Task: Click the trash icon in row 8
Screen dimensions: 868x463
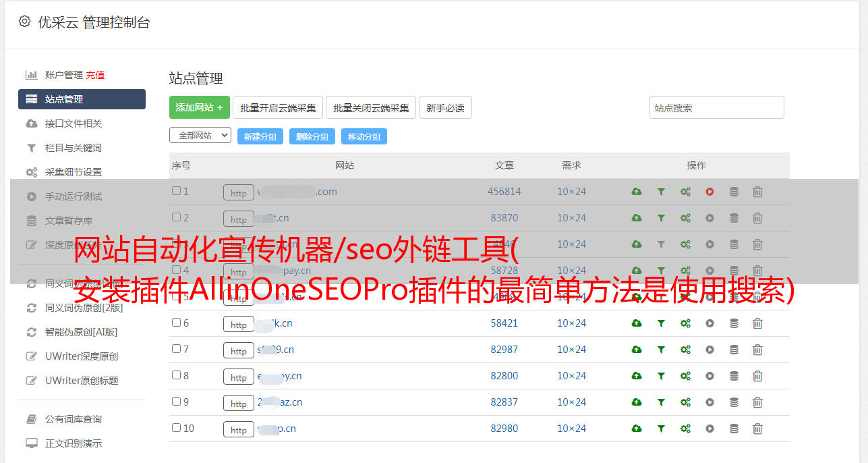Action: [x=757, y=376]
